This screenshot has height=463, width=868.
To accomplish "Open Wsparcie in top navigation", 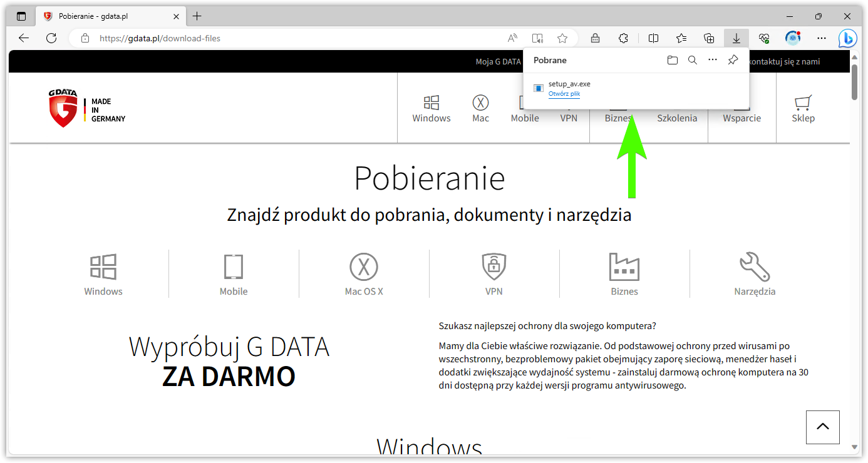I will tap(742, 118).
